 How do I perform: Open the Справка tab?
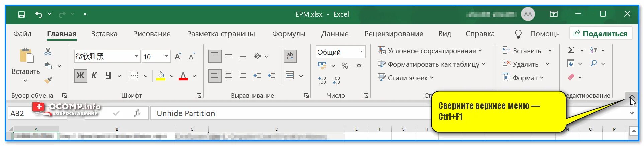480,34
